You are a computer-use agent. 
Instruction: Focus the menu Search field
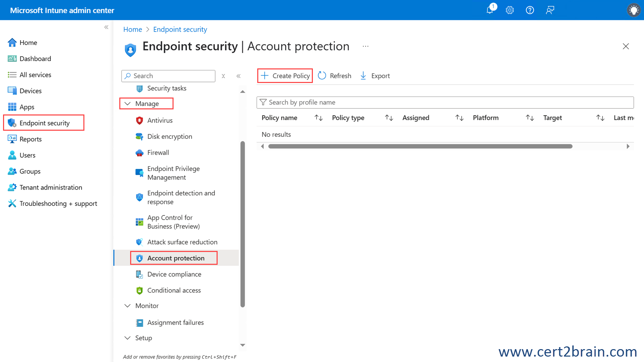(x=168, y=76)
